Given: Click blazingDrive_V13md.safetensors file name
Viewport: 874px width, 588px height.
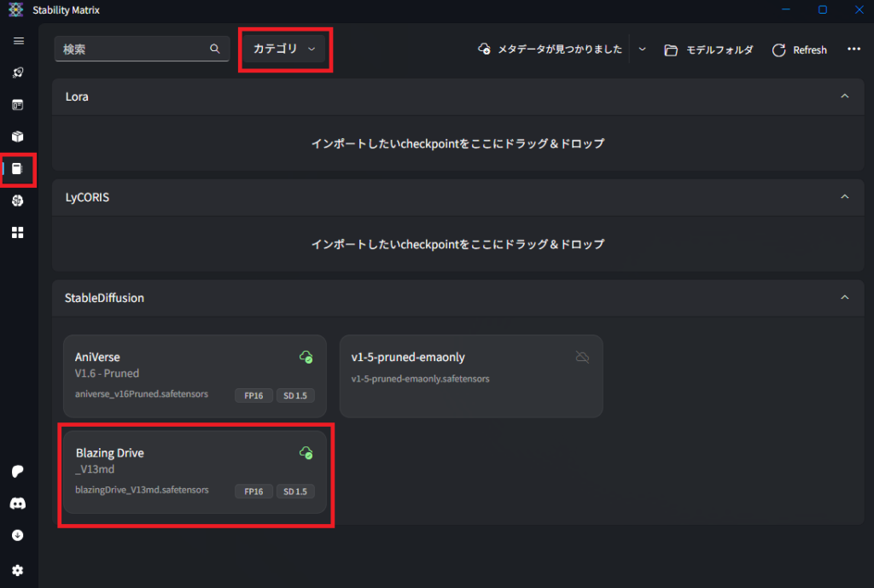Looking at the screenshot, I should coord(143,490).
